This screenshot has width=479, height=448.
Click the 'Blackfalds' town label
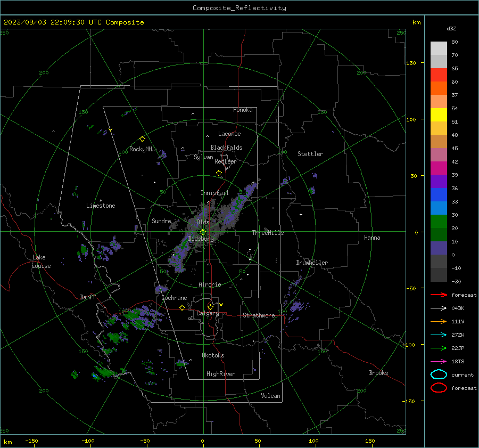(226, 148)
